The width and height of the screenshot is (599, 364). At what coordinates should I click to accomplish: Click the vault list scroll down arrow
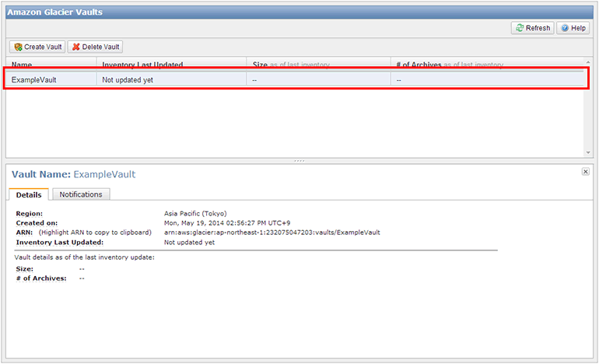(x=588, y=152)
